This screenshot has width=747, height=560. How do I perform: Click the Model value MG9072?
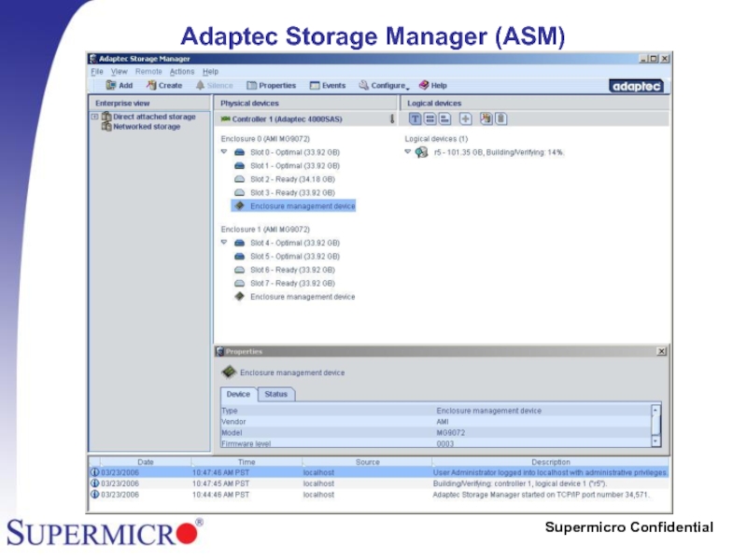click(451, 433)
